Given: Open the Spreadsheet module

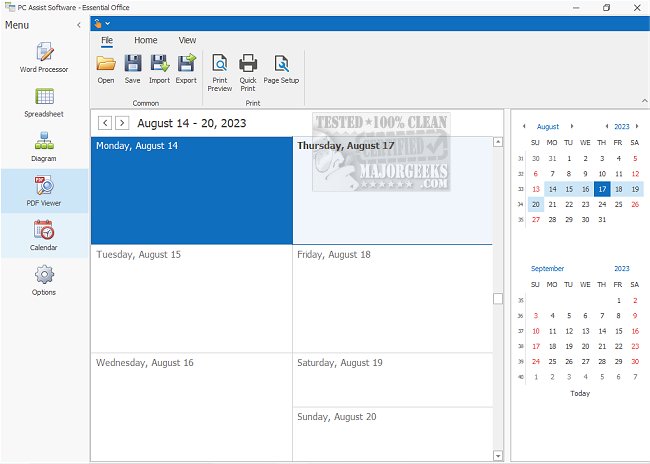Looking at the screenshot, I should [x=44, y=103].
